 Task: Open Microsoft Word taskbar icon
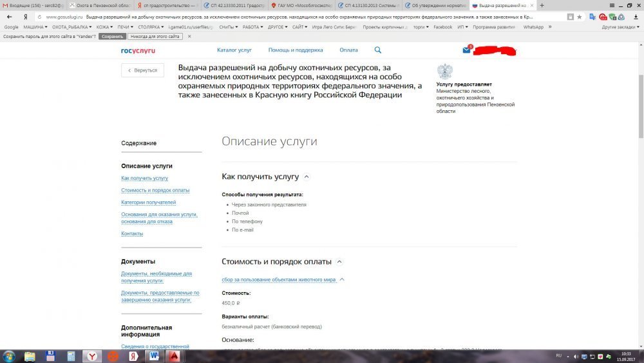(154, 357)
